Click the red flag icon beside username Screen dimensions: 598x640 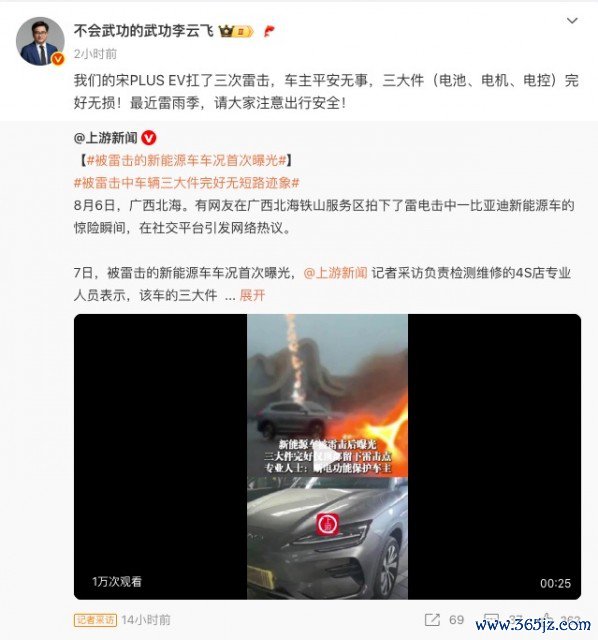[x=269, y=31]
